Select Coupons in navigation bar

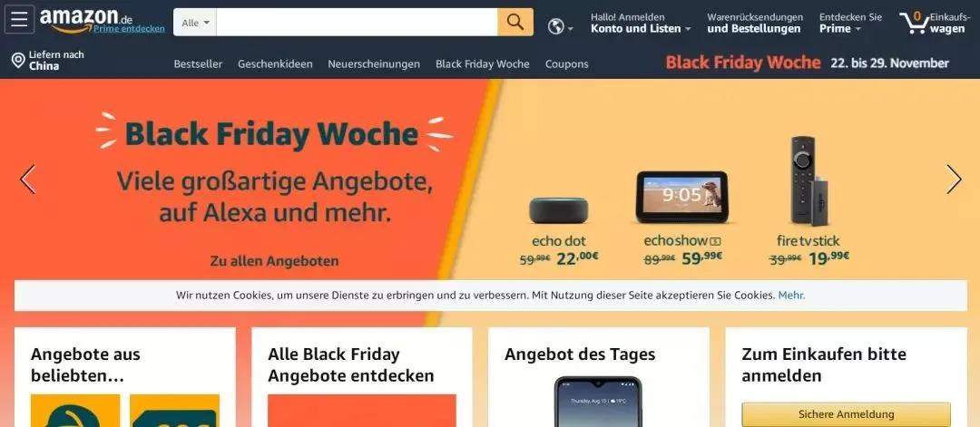[x=566, y=63]
